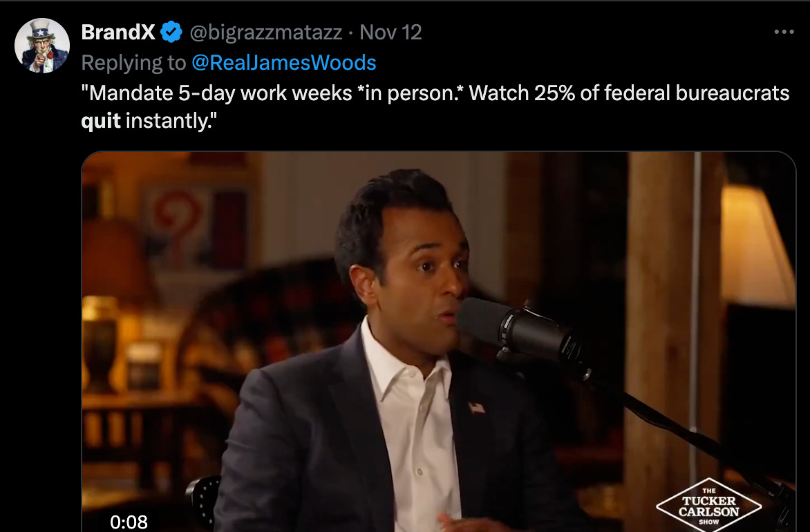
Task: Click the Tucker Carlson Show logo watermark
Action: [709, 506]
